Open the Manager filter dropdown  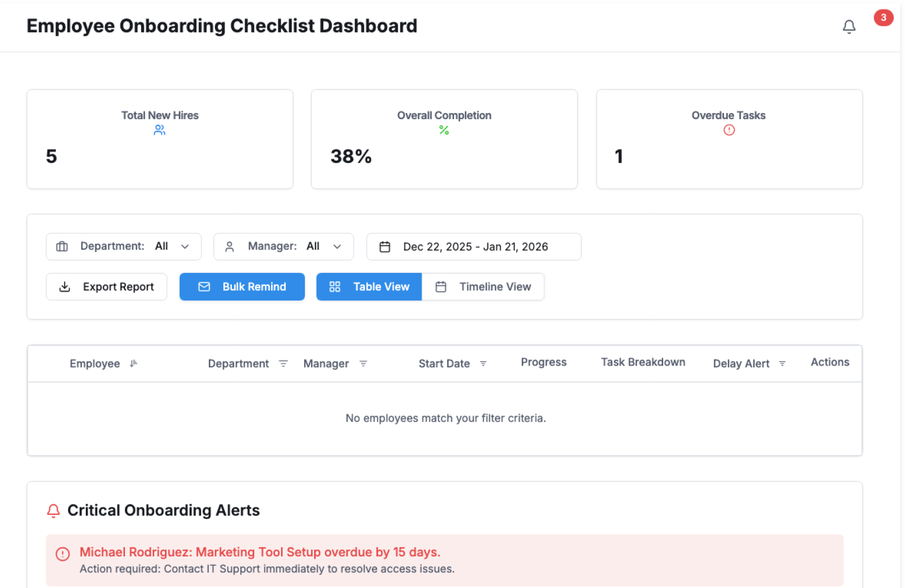(283, 246)
